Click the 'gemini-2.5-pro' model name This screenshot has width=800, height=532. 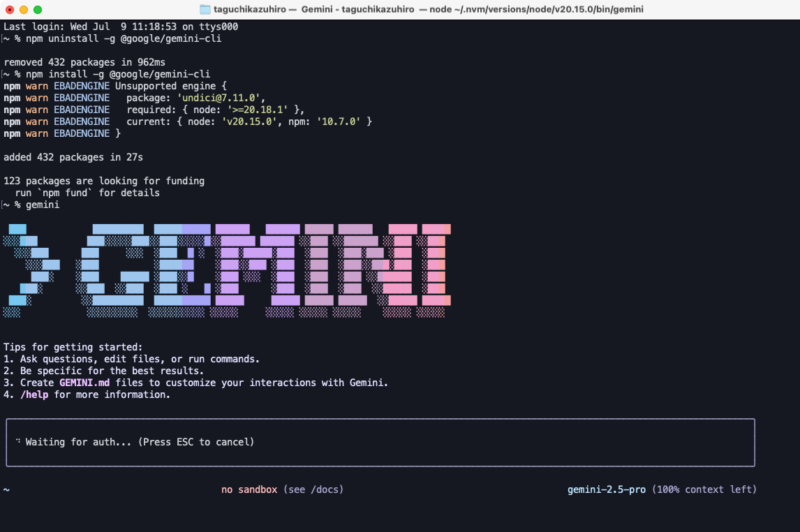click(607, 489)
